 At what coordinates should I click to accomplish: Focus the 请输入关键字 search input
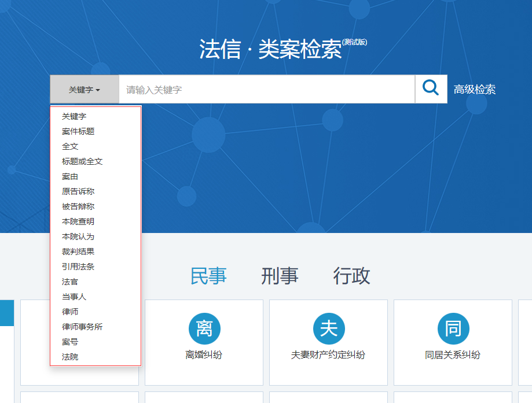point(267,89)
